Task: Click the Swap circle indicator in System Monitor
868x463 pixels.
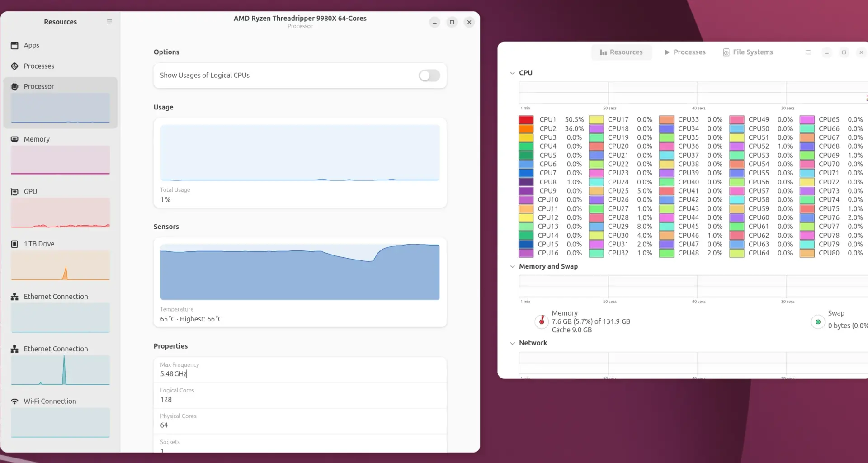Action: point(818,322)
